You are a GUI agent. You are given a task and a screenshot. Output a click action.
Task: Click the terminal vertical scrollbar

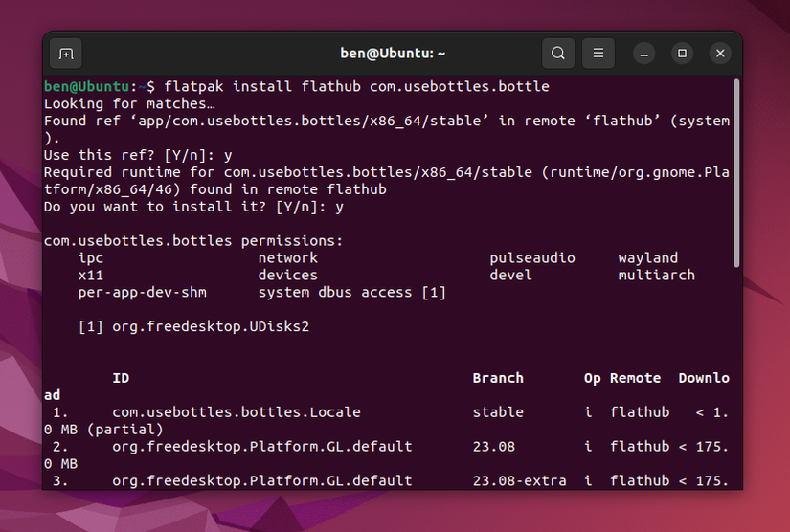(736, 173)
